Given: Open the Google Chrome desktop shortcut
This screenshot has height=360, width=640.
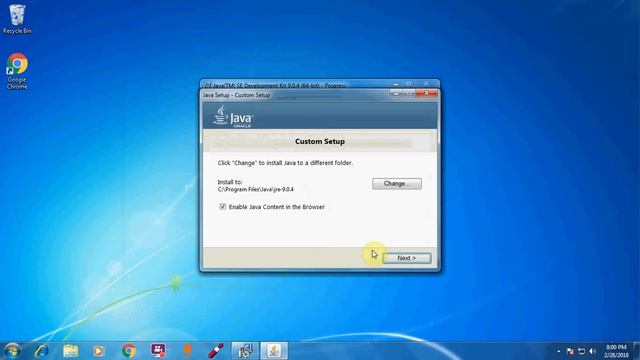Looking at the screenshot, I should [x=17, y=71].
